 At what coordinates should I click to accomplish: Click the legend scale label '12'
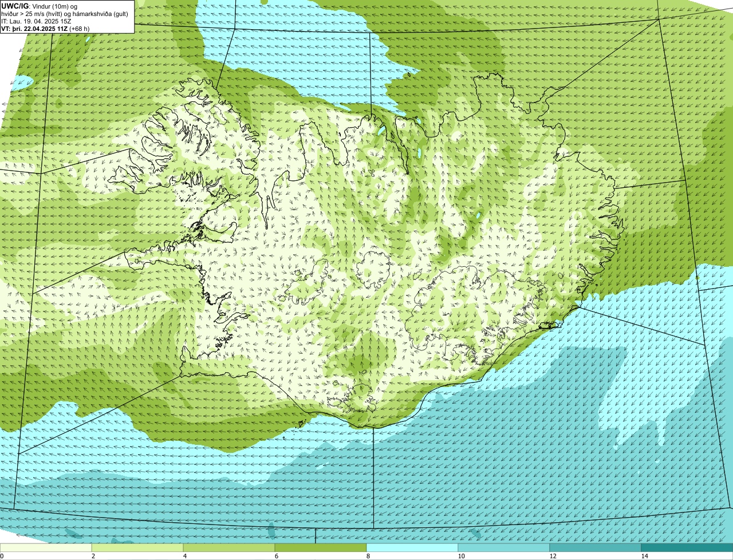(x=553, y=556)
